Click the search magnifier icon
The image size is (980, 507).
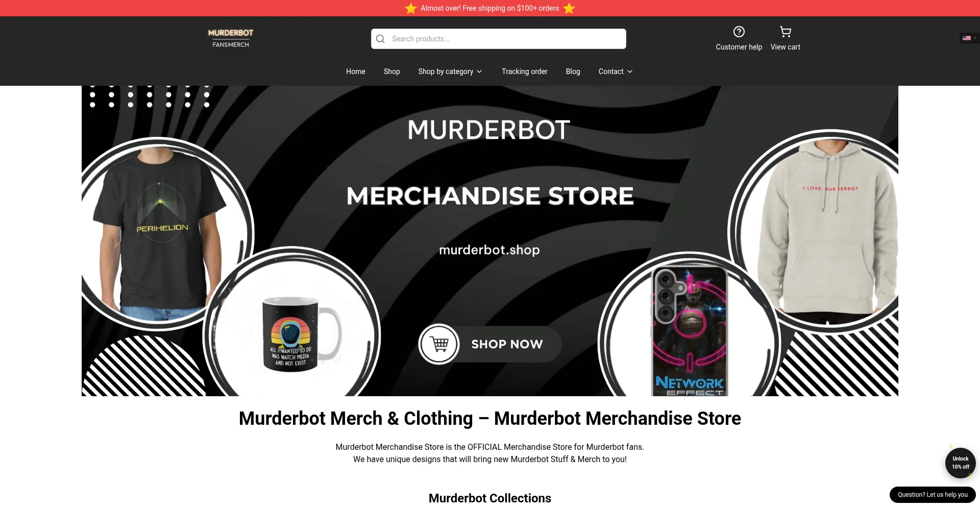380,39
